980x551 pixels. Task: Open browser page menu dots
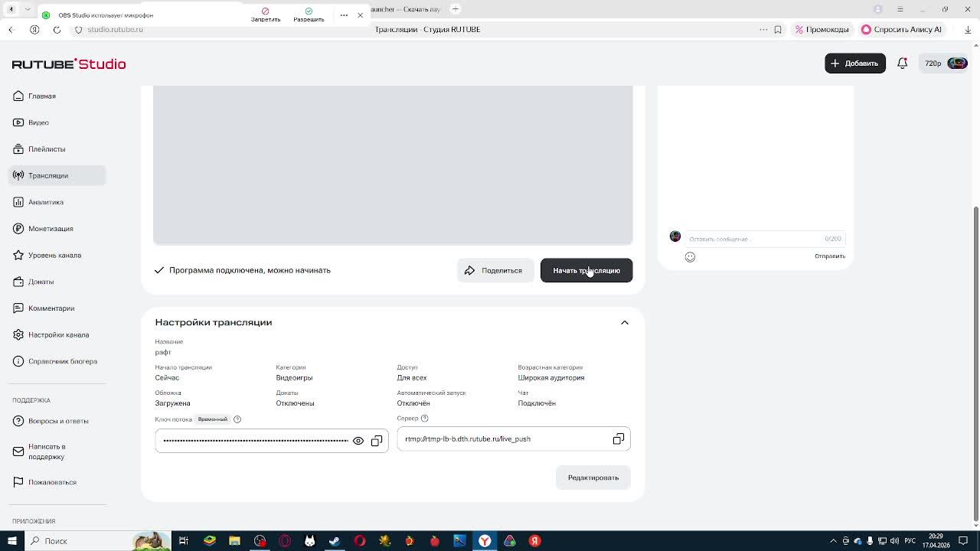click(763, 30)
